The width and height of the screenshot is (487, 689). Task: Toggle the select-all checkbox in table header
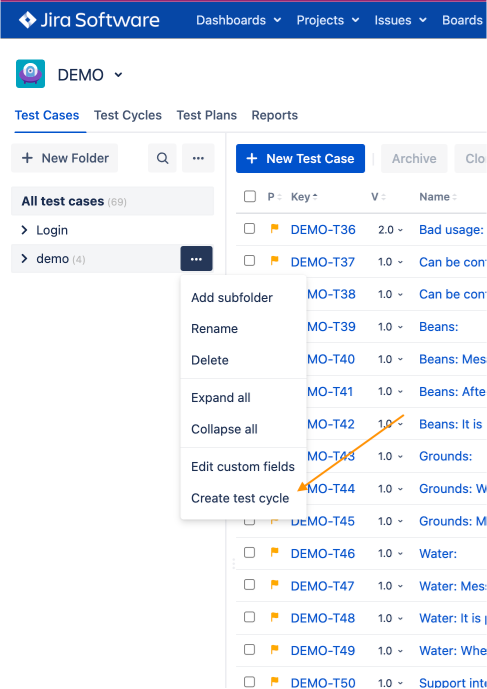pyautogui.click(x=250, y=196)
